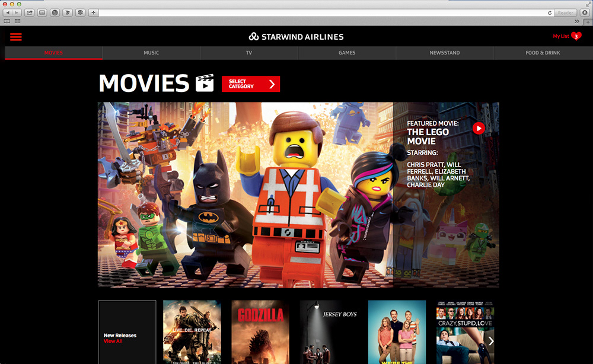The width and height of the screenshot is (593, 364).
Task: Open Live Die Repeat movie poster
Action: point(192,332)
